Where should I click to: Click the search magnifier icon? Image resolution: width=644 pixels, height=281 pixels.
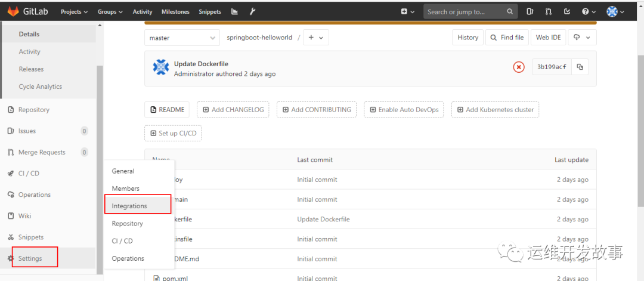pos(510,12)
